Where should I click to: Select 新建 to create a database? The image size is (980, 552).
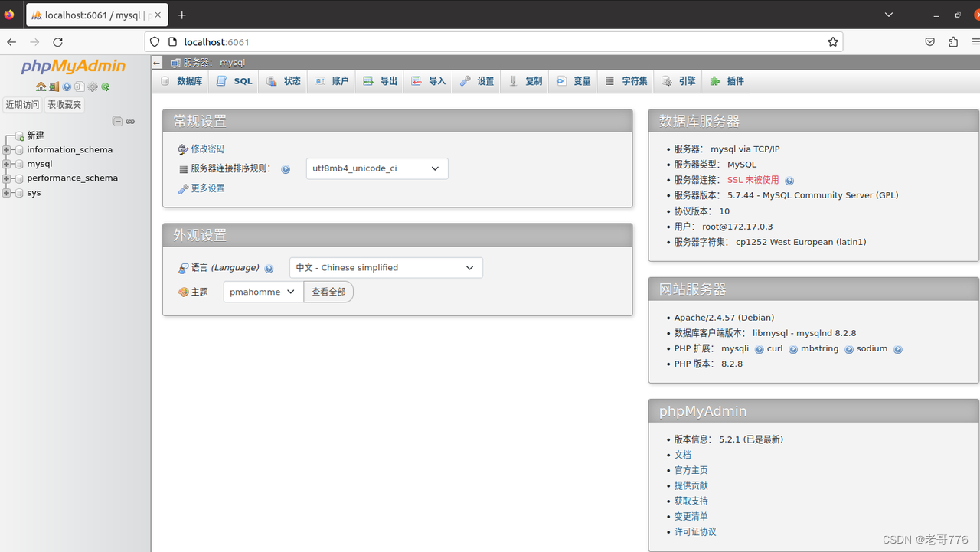(x=35, y=136)
